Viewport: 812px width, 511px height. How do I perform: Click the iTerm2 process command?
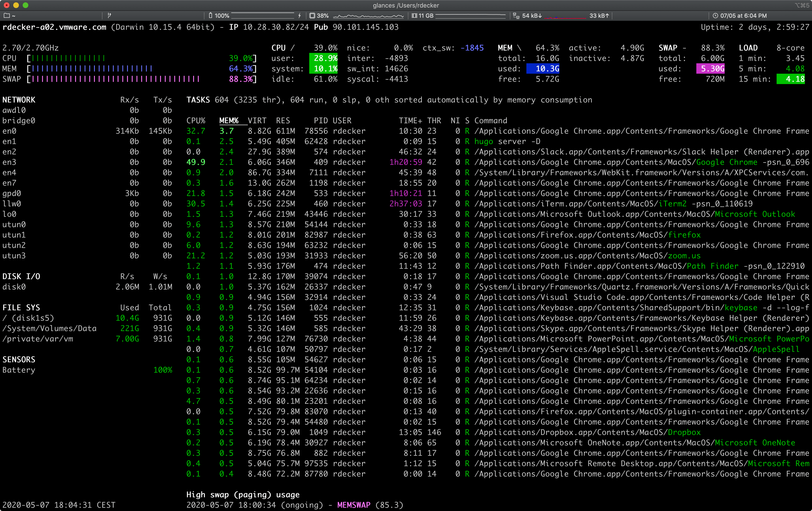pyautogui.click(x=613, y=204)
